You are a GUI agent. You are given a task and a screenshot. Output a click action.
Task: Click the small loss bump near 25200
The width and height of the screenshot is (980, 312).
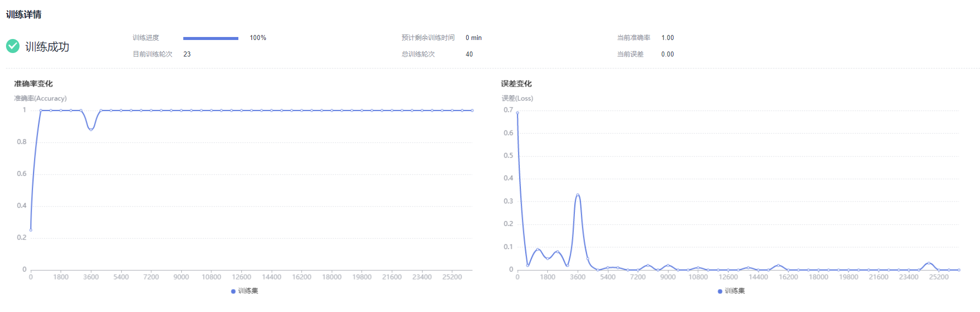928,263
